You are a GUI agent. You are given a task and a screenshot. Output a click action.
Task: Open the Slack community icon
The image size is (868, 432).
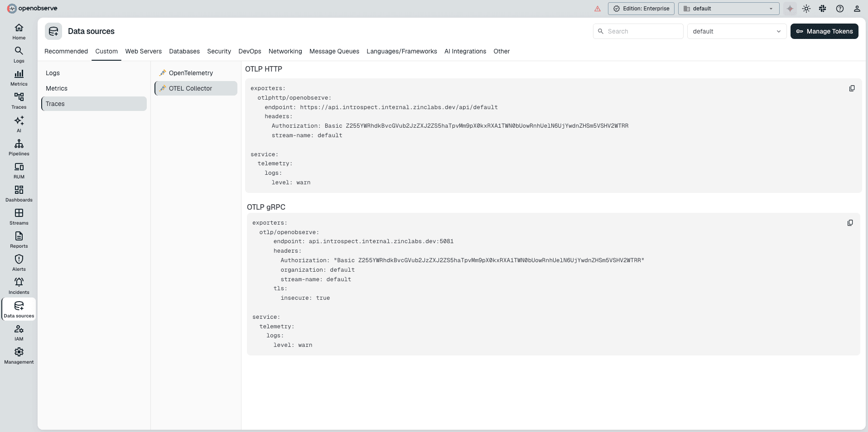click(x=823, y=9)
